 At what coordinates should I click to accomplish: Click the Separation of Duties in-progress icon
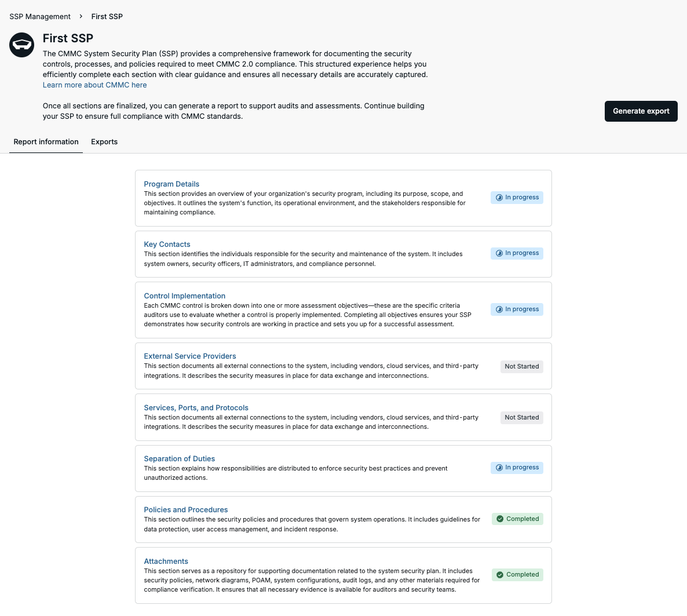[x=499, y=468]
